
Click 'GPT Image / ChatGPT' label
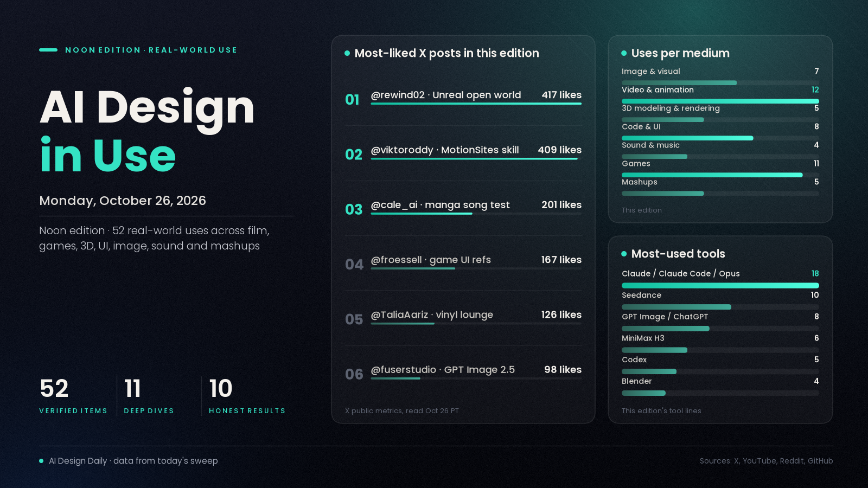coord(665,317)
